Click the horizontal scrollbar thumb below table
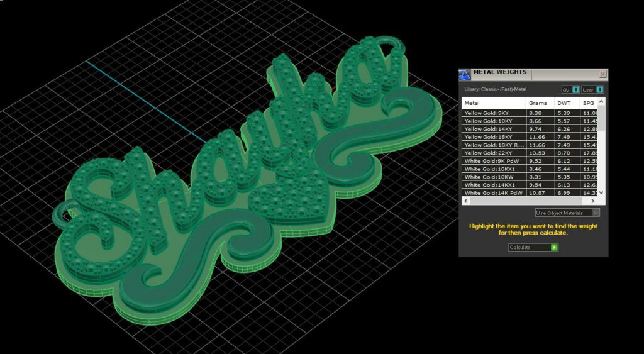The image size is (644, 354). pos(526,201)
